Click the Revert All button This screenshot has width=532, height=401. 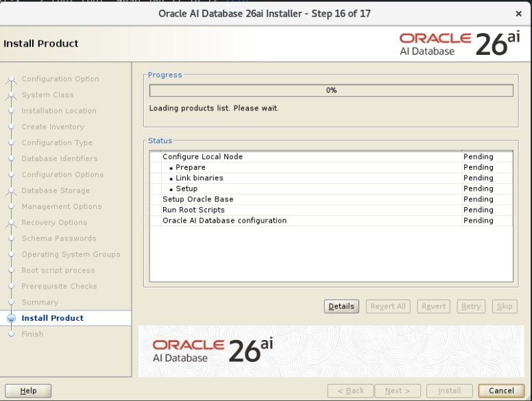coord(388,306)
